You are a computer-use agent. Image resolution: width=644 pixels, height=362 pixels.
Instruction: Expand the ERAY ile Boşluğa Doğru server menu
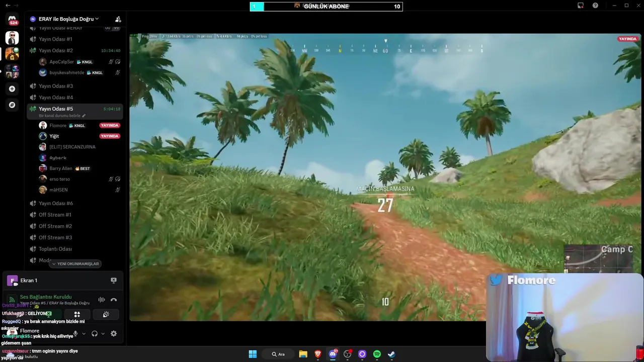click(x=69, y=19)
